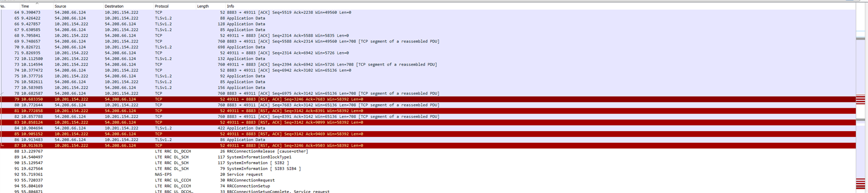868x193 pixels.
Task: Click the Source column header
Action: (78, 6)
